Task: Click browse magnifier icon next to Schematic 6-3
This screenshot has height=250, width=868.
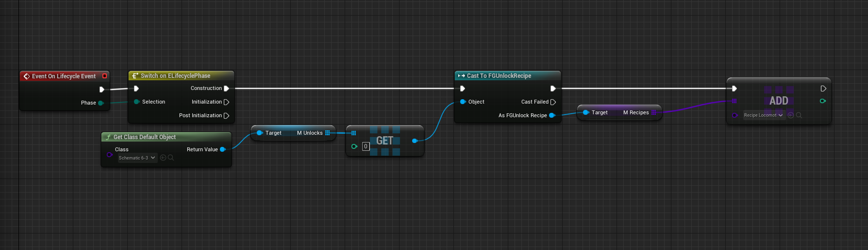Action: click(171, 158)
